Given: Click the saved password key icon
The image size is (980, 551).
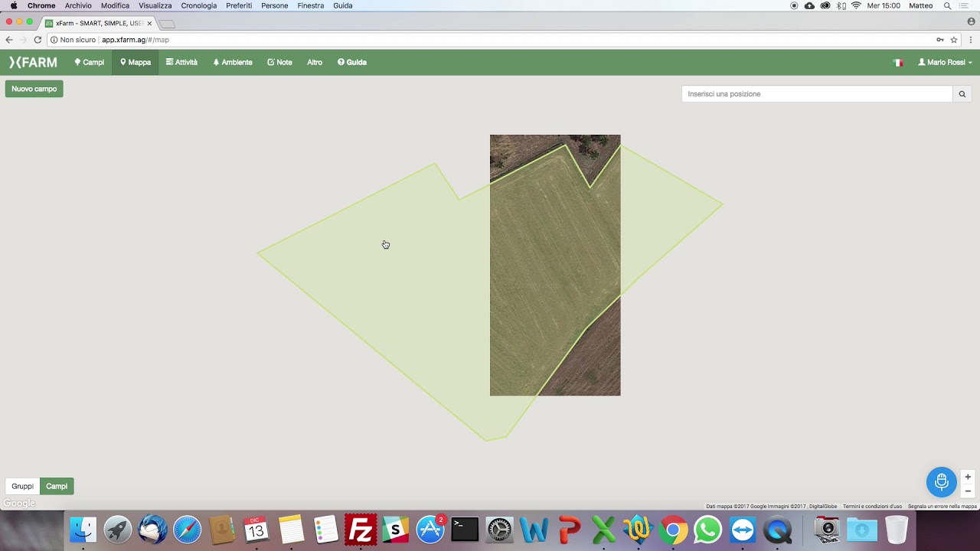Looking at the screenshot, I should click(x=940, y=40).
